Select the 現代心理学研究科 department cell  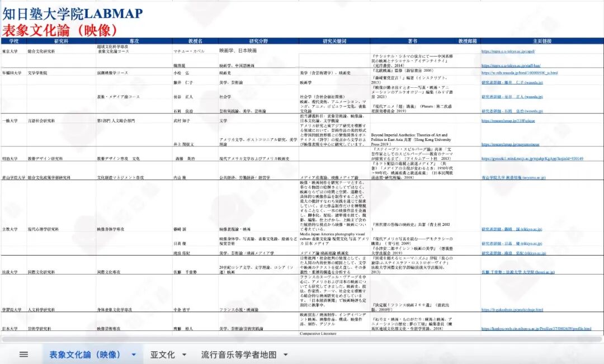click(43, 229)
